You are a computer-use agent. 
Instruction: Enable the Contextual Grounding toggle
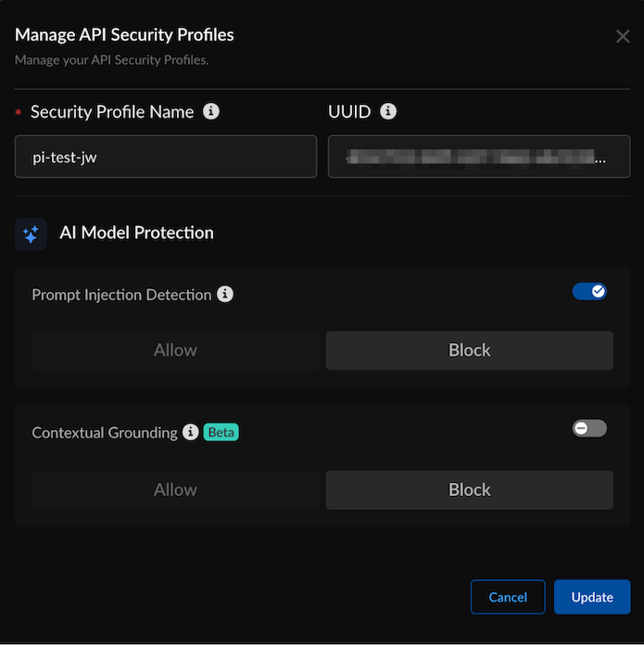(589, 428)
